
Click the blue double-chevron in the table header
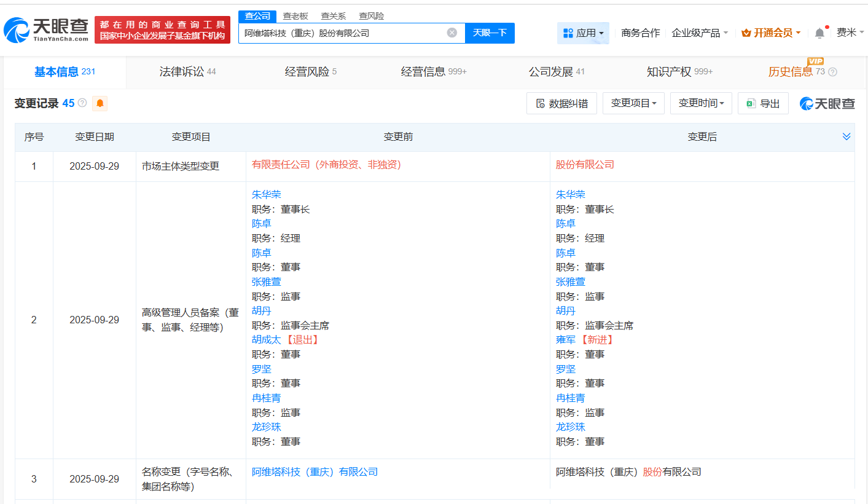point(848,136)
